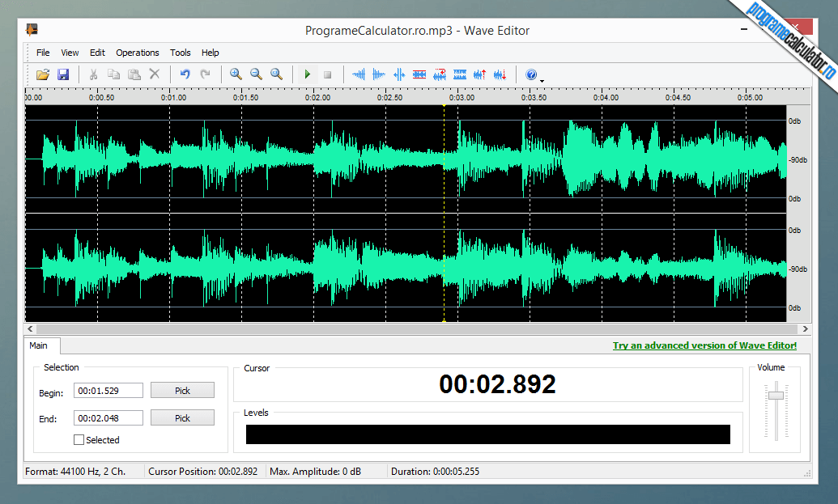Viewport: 838px width, 504px height.
Task: Open the 'Try an advanced version' link
Action: click(704, 345)
